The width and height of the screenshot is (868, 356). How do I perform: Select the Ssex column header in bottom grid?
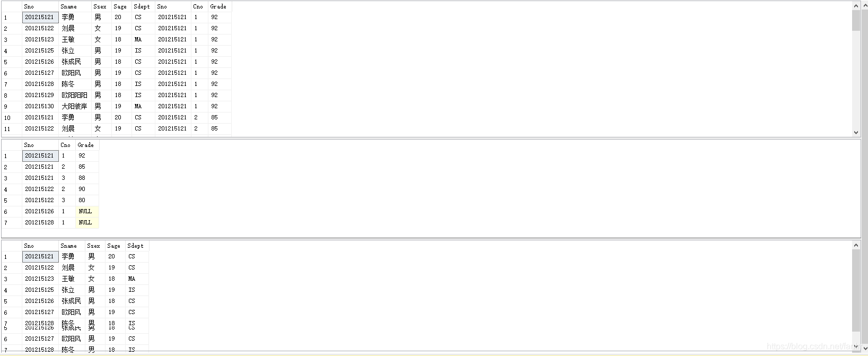click(x=94, y=246)
